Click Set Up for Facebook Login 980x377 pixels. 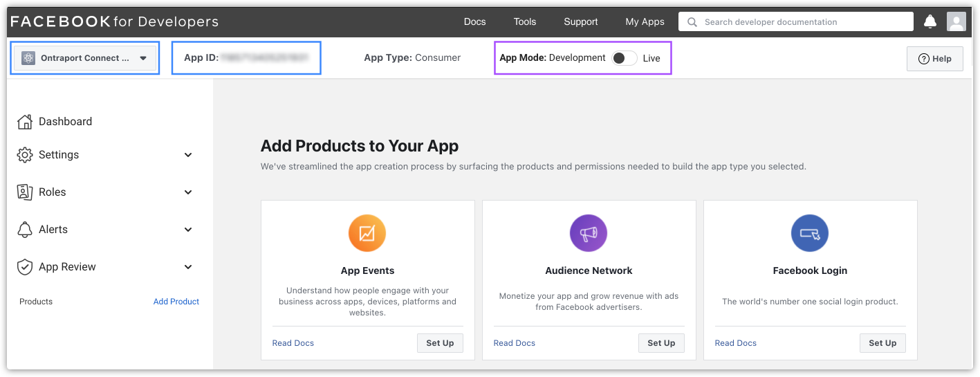pos(882,343)
